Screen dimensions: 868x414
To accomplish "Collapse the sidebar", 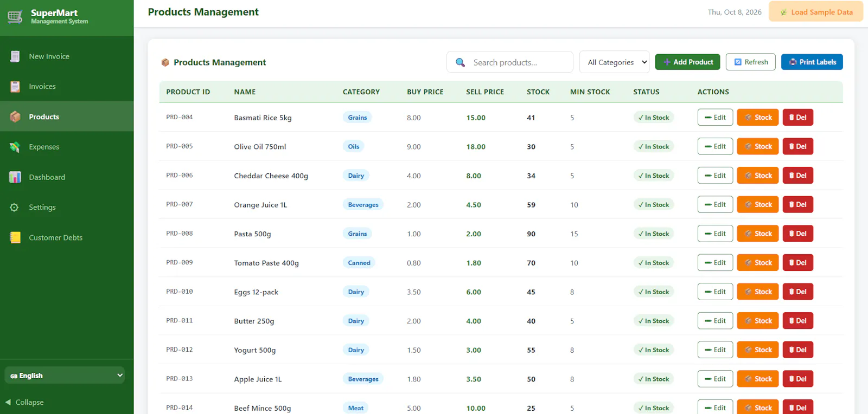I will 24,402.
